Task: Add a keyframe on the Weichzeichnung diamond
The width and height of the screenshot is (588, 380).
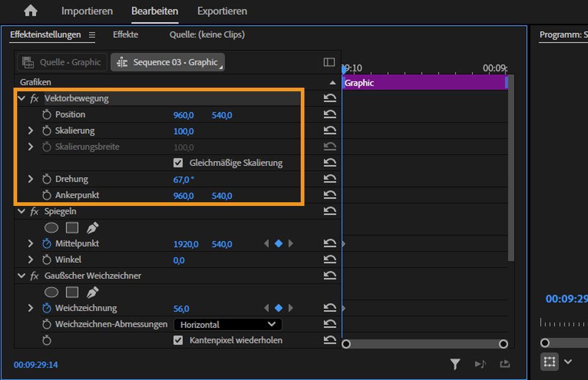Action: pyautogui.click(x=279, y=308)
